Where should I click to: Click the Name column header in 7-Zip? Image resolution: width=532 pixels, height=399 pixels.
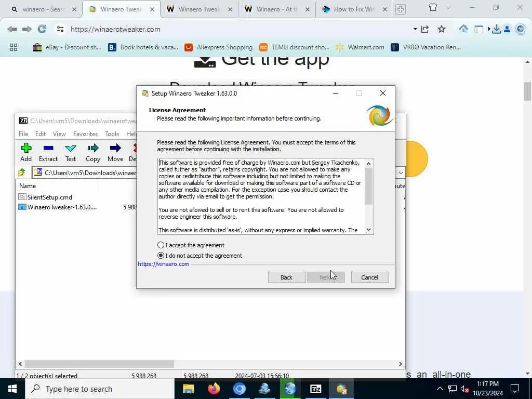pyautogui.click(x=28, y=186)
